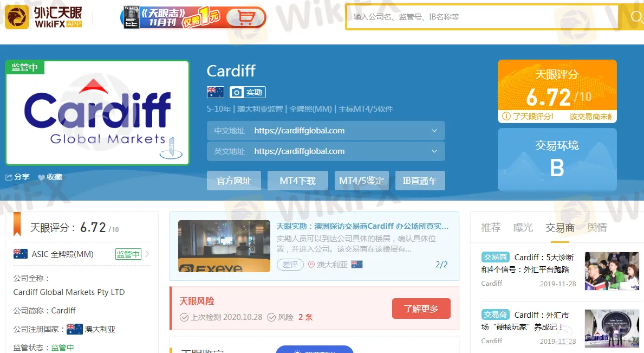Viewport: 644px width, 353px height.
Task: Click the search magnifier icon
Action: [x=636, y=17]
